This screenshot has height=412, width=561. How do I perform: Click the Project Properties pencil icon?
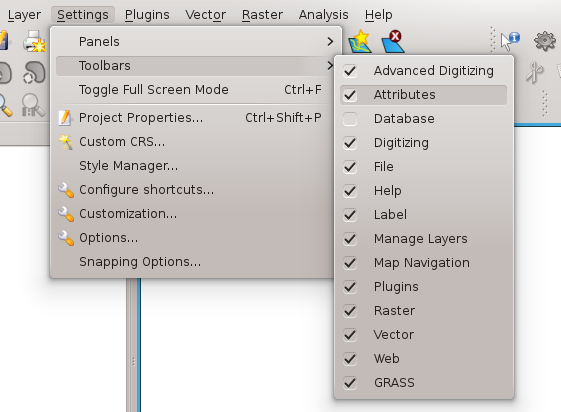point(65,118)
